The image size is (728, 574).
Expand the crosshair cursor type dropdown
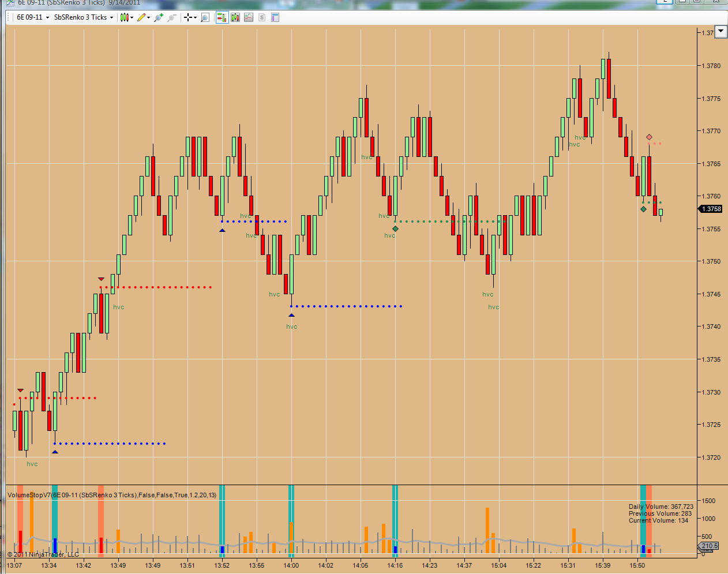tap(196, 17)
